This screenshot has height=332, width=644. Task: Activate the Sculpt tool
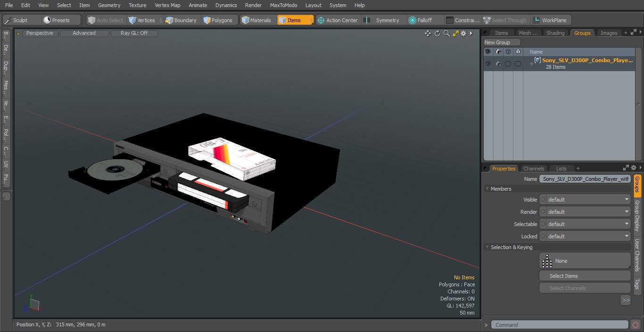coord(21,20)
